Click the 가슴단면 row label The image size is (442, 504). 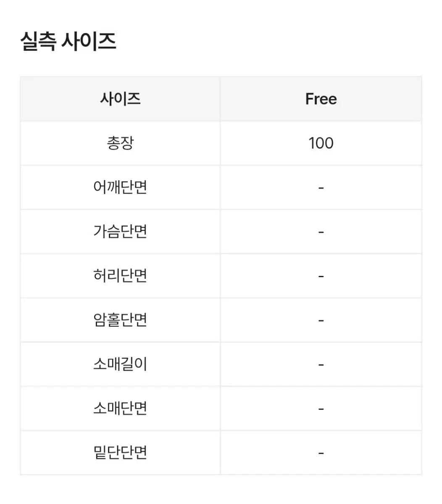(x=120, y=232)
